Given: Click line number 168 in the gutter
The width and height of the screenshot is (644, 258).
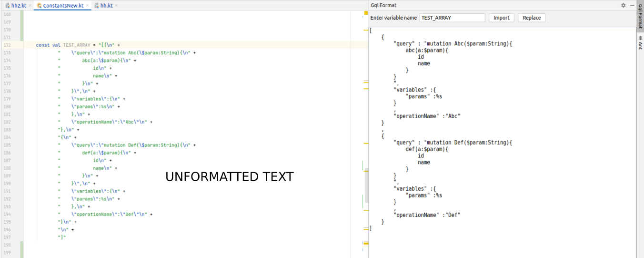Looking at the screenshot, I should click(7, 14).
